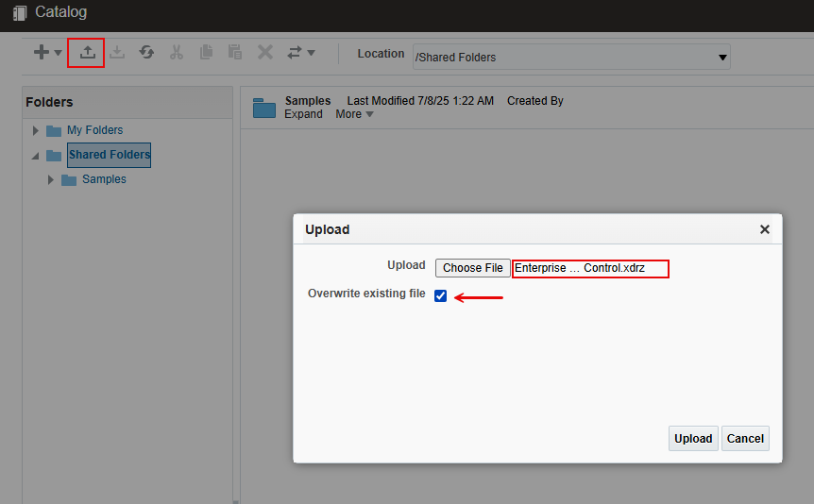
Task: Click the Delete X toolbar icon
Action: (265, 52)
